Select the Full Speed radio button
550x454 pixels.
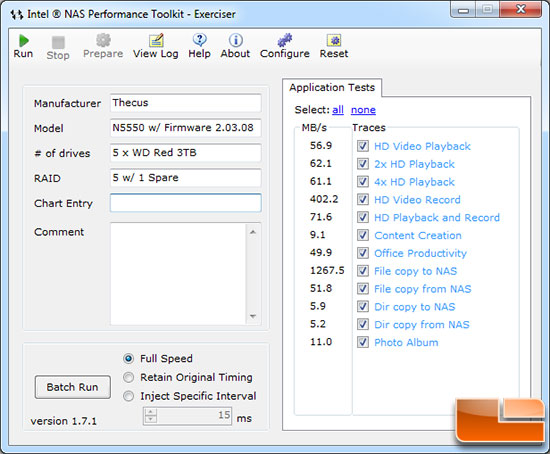click(x=129, y=359)
